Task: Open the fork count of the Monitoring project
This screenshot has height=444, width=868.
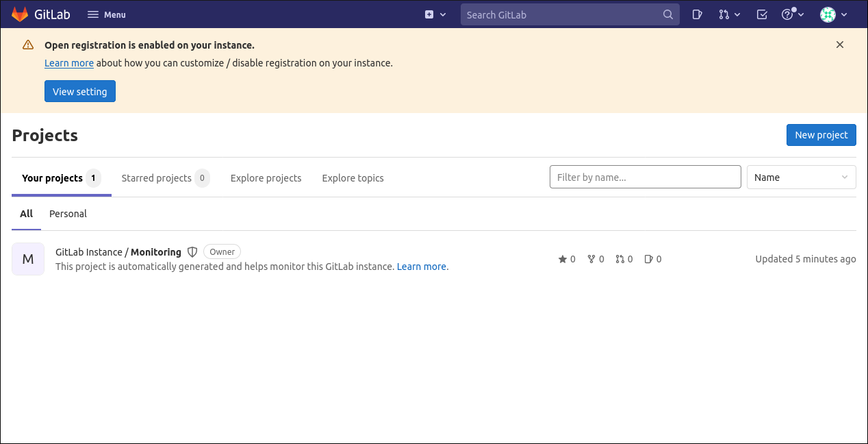Action: click(596, 259)
